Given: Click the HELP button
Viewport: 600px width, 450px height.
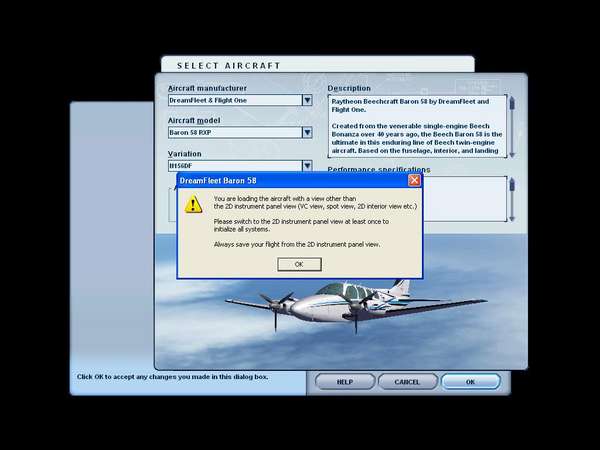Looking at the screenshot, I should point(345,382).
